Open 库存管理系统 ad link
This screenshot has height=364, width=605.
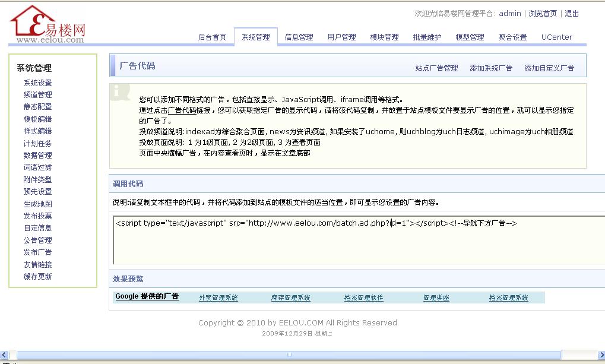pyautogui.click(x=290, y=297)
